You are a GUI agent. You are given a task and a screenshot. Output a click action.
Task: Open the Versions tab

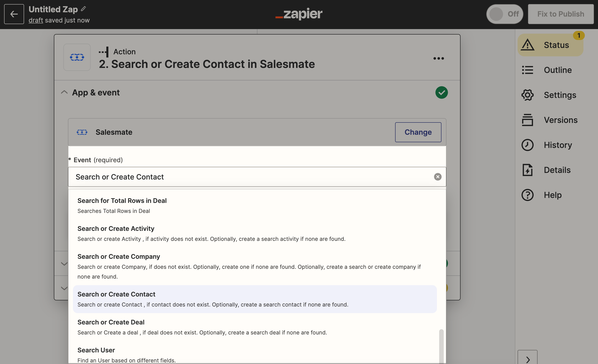[x=561, y=120]
